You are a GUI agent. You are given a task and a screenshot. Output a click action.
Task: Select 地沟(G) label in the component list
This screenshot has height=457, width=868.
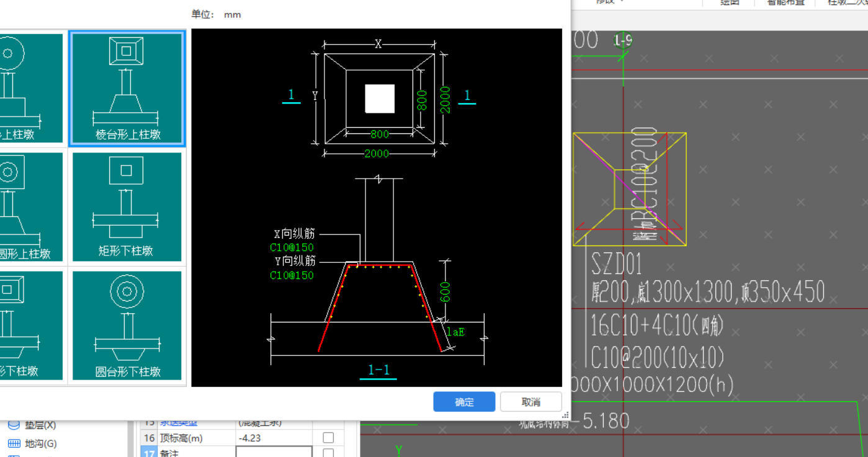[41, 443]
